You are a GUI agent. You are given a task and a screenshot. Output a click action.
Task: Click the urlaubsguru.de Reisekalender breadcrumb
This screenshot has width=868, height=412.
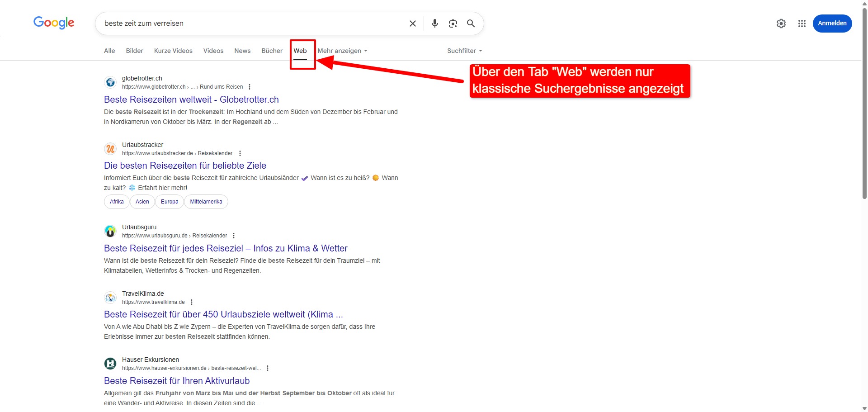coord(175,236)
